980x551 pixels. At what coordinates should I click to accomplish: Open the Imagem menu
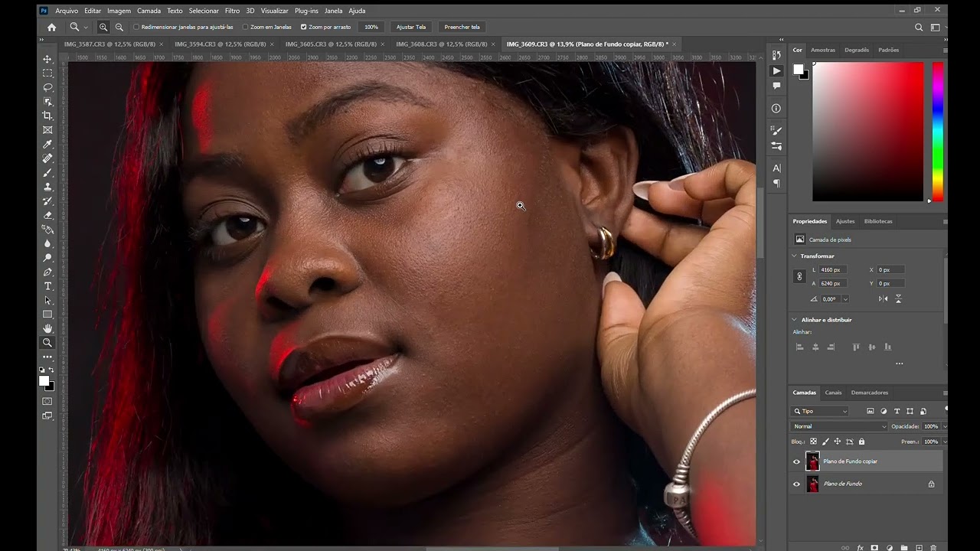coord(119,11)
